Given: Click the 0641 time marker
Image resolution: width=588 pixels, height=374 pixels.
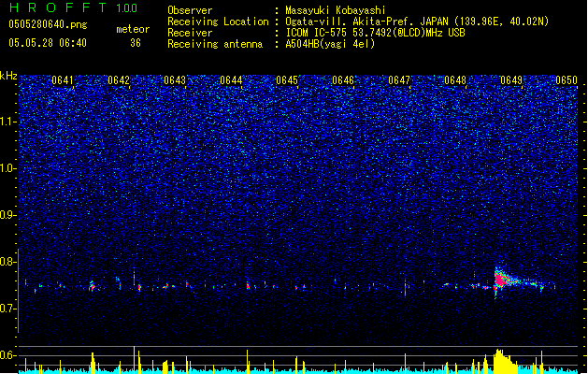Looking at the screenshot, I should 63,80.
